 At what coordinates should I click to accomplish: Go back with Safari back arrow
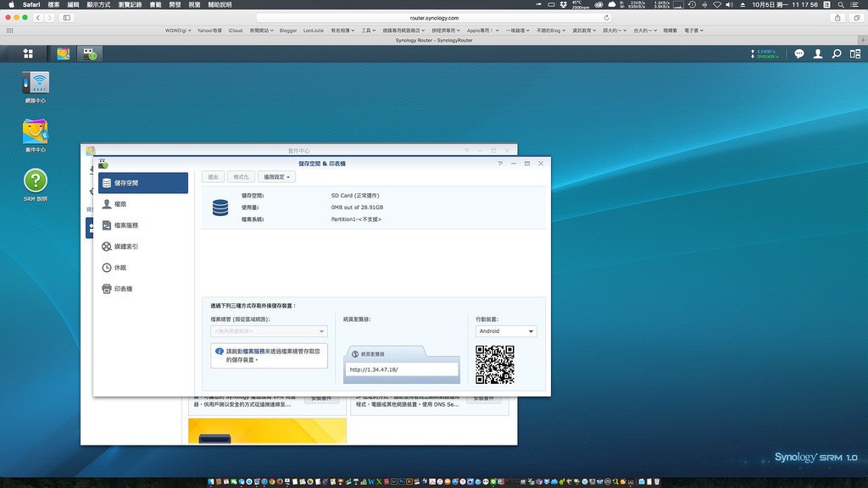(x=37, y=18)
